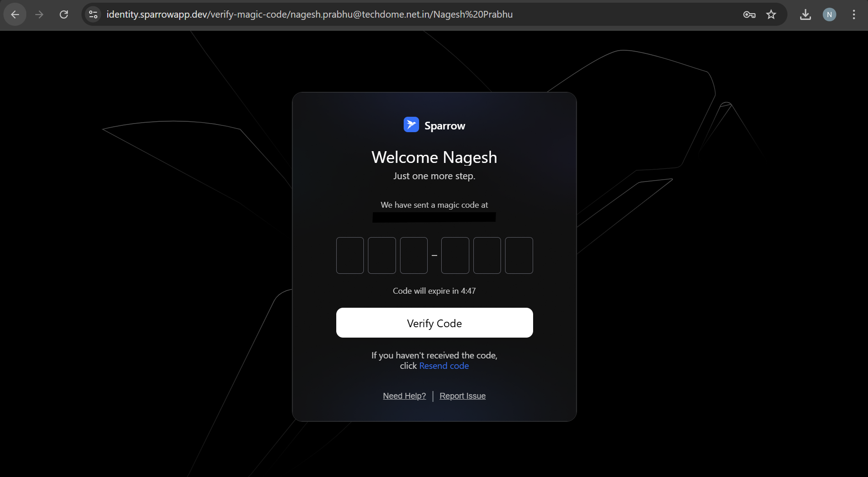The width and height of the screenshot is (868, 477).
Task: Click the Resend code link
Action: [444, 366]
